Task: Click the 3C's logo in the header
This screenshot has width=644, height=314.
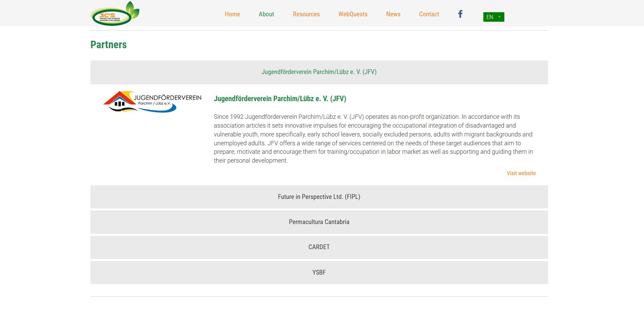Action: 115,14
